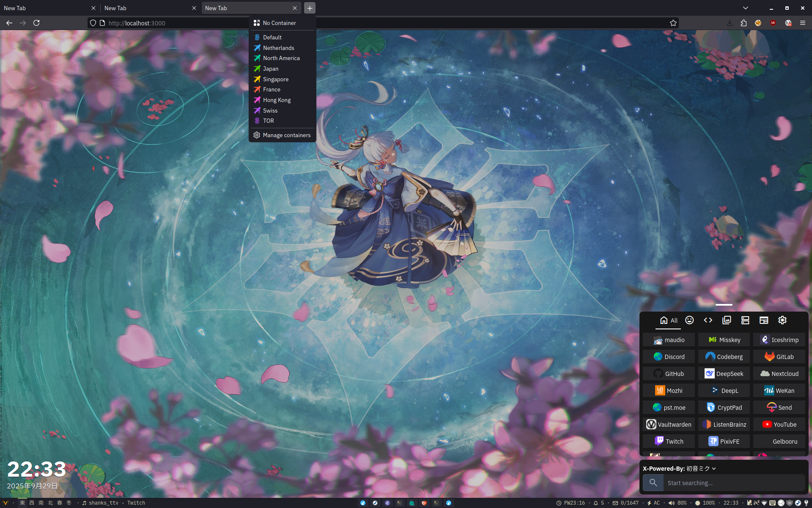Expand the X-Powered-By dropdown chevron
This screenshot has height=508, width=812.
click(714, 469)
